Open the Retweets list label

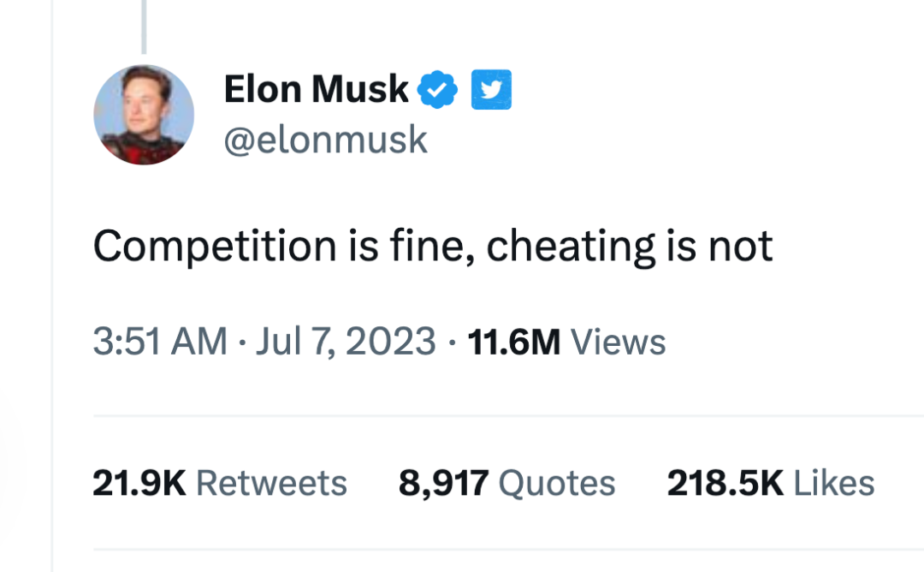(272, 483)
